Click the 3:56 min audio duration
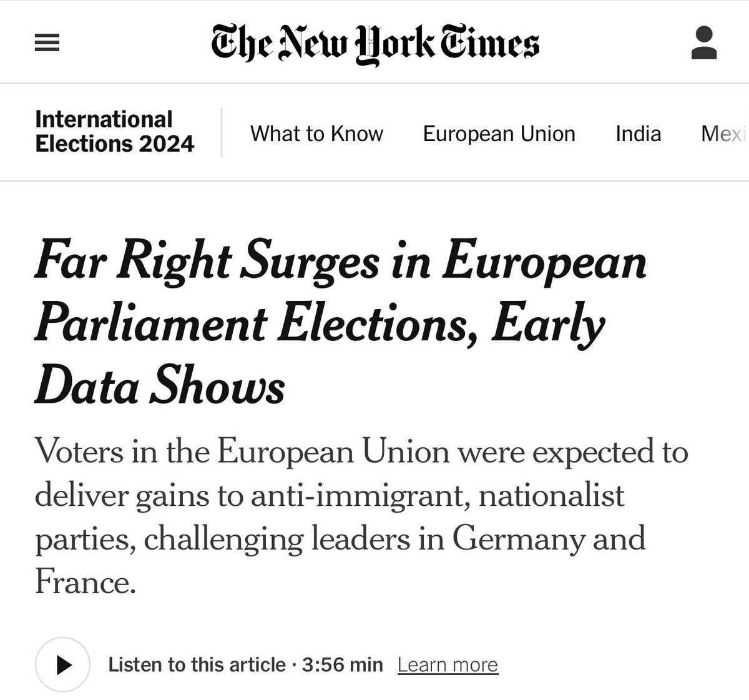 (x=342, y=664)
